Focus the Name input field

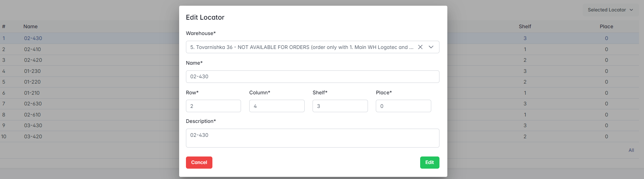(312, 77)
